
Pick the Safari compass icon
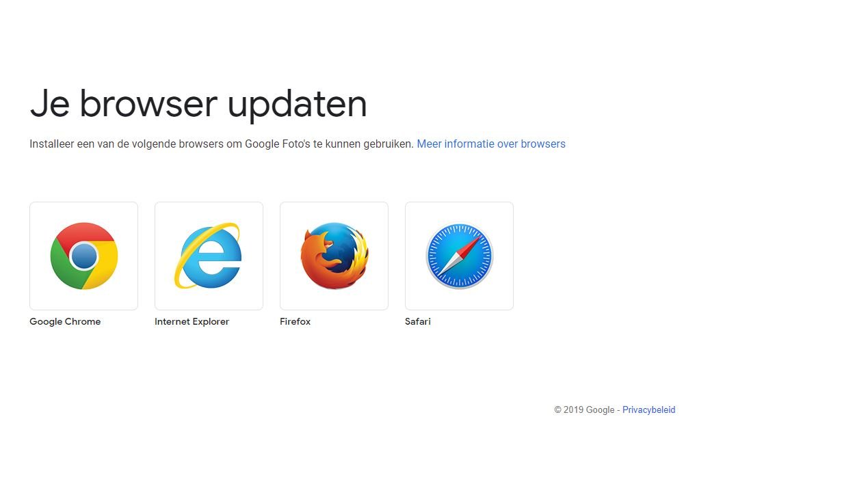pyautogui.click(x=459, y=256)
